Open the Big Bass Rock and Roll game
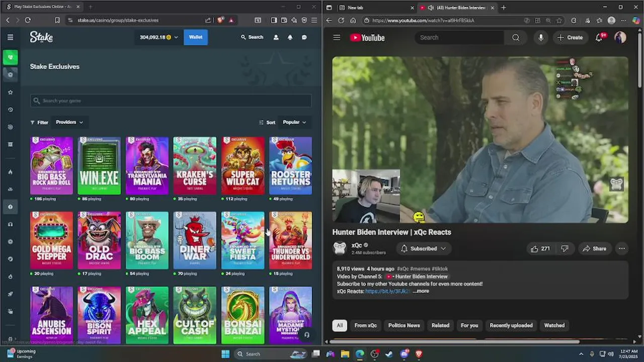 [x=51, y=165]
